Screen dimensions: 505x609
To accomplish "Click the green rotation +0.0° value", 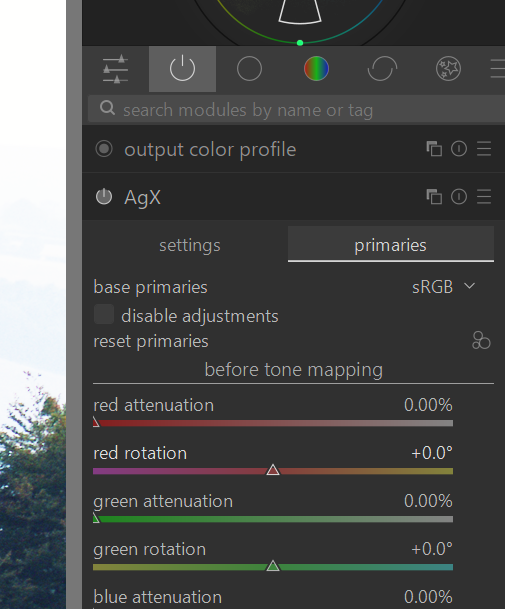I will (x=432, y=549).
